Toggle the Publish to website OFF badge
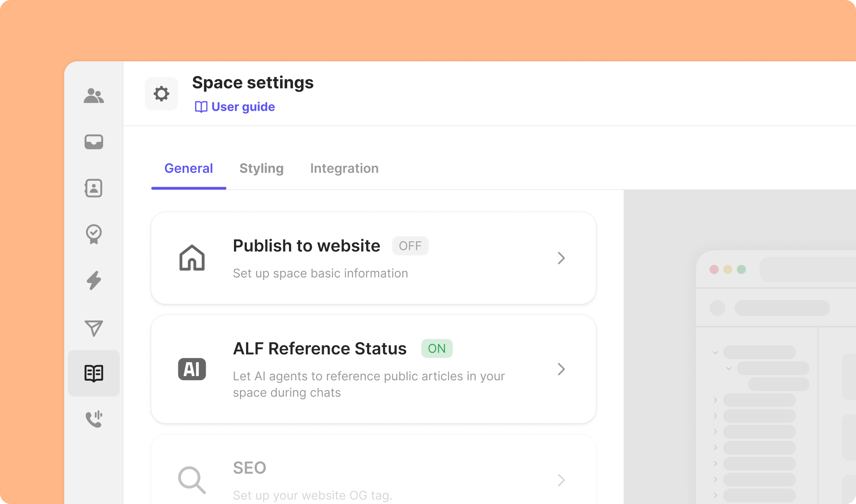 click(x=410, y=246)
